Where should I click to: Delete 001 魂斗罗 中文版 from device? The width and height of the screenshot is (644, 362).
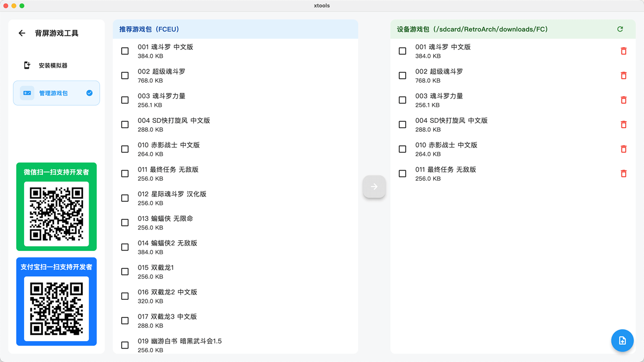(623, 51)
